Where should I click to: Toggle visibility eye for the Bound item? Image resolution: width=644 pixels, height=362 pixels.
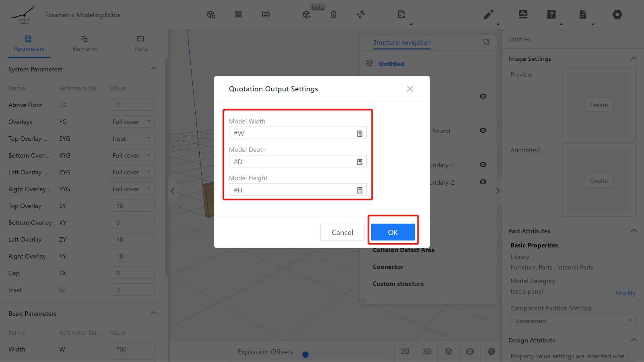(483, 131)
